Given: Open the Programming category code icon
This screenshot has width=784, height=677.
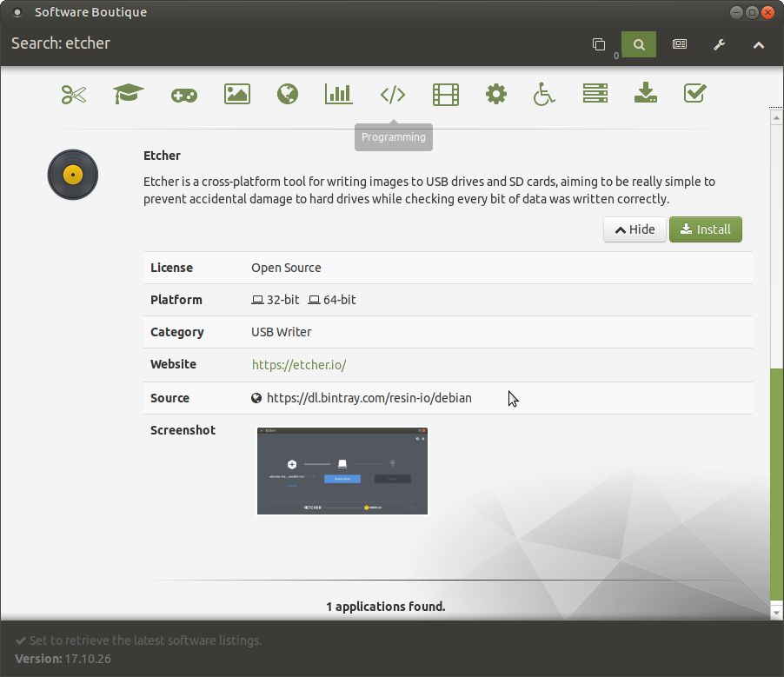Looking at the screenshot, I should (x=393, y=95).
